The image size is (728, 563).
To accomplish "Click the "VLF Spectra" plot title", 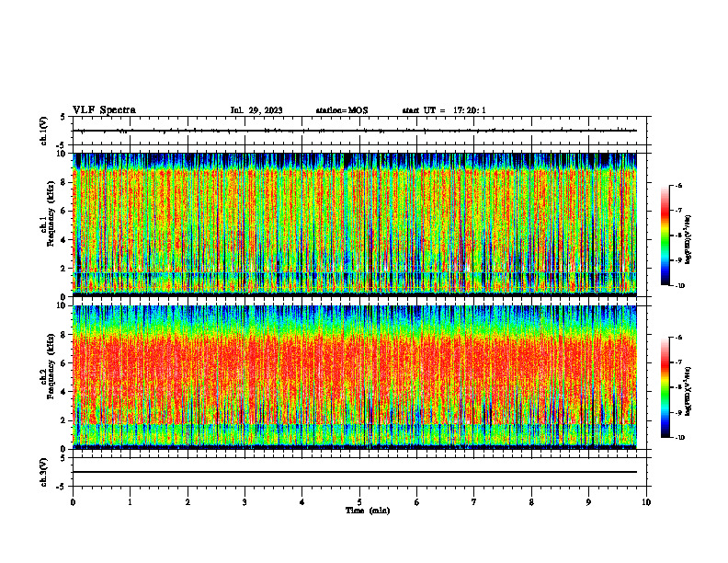I will tap(104, 110).
